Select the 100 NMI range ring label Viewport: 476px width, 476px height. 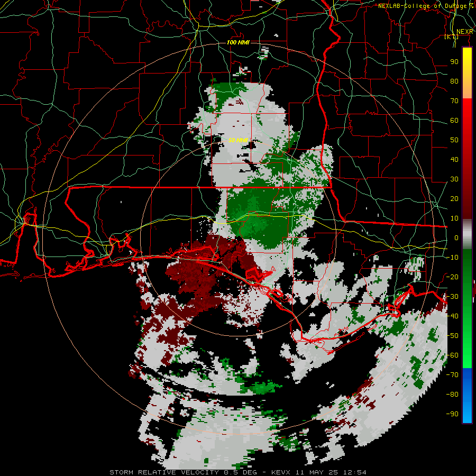(x=238, y=42)
